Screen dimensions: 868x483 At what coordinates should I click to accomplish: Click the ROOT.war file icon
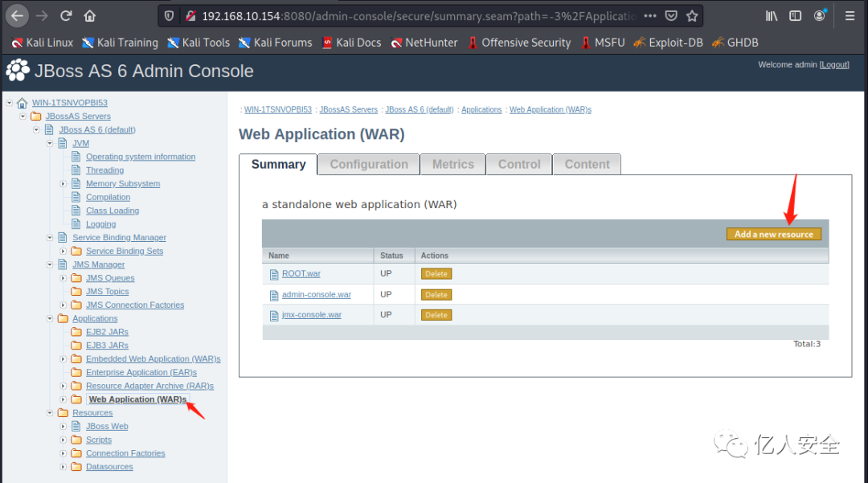[274, 274]
